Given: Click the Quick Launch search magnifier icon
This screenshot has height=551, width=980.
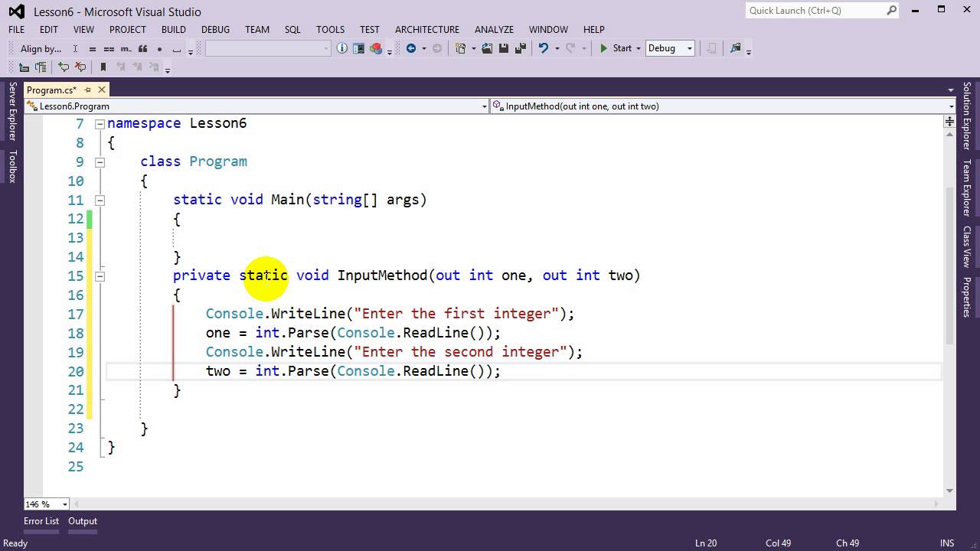Looking at the screenshot, I should pyautogui.click(x=891, y=11).
